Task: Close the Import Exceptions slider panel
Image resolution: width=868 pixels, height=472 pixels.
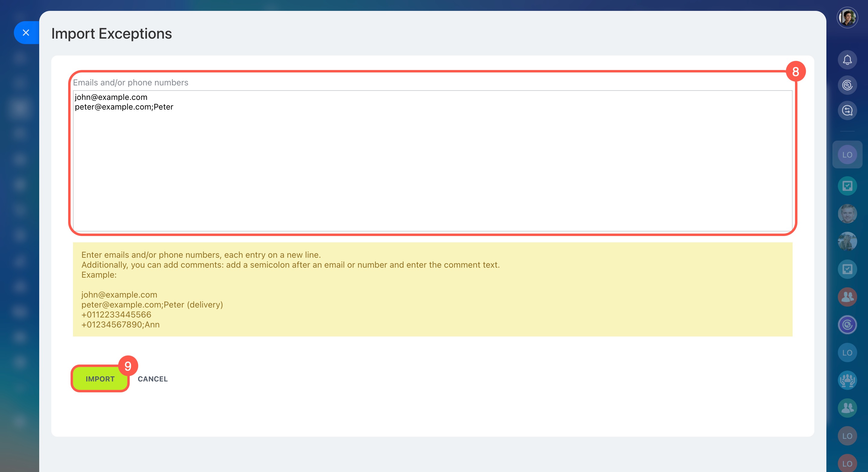Action: pos(26,33)
